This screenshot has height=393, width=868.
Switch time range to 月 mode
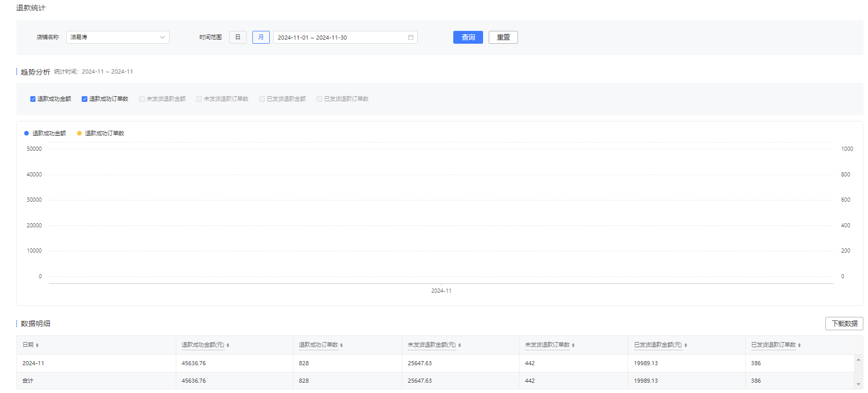click(x=261, y=37)
